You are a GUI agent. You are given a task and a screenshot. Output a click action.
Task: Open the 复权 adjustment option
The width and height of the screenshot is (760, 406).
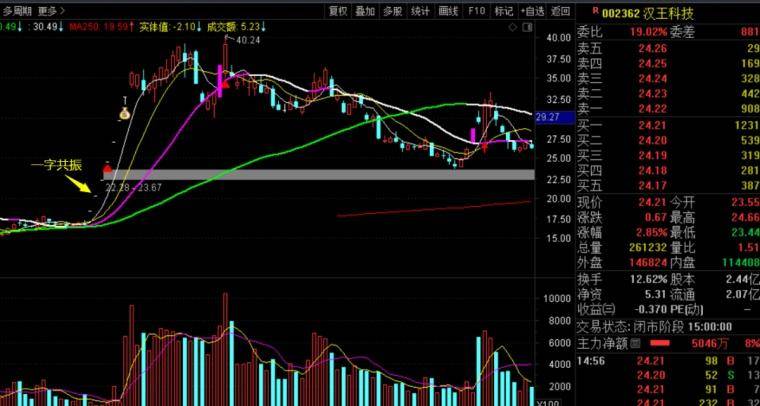point(338,11)
